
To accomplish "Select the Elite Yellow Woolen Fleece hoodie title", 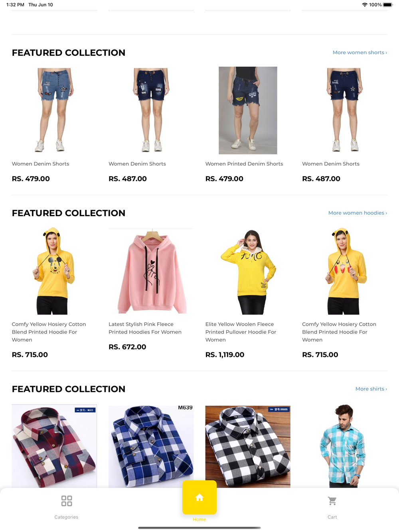I will pyautogui.click(x=241, y=332).
